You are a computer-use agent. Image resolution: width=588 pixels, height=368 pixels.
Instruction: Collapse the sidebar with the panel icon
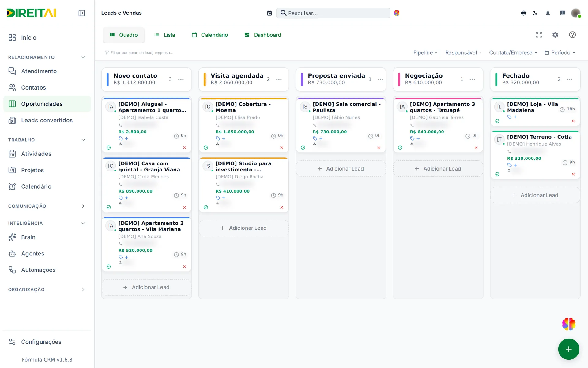(x=81, y=13)
